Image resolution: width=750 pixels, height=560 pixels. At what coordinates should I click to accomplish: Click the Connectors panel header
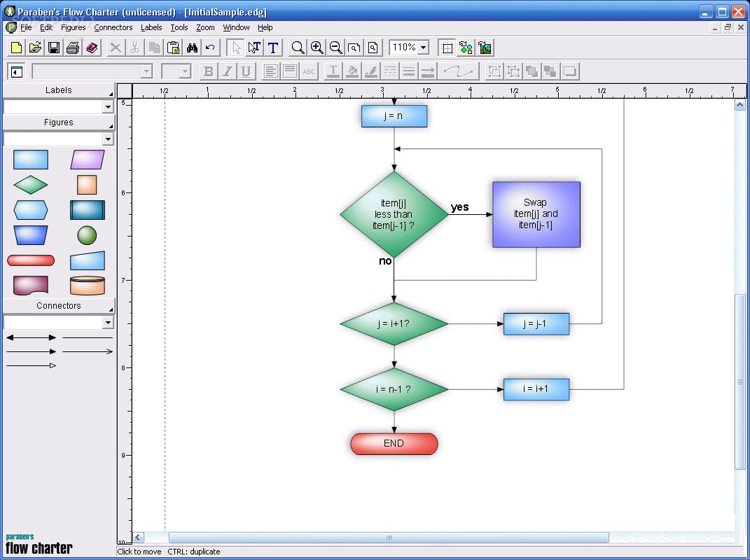point(59,306)
